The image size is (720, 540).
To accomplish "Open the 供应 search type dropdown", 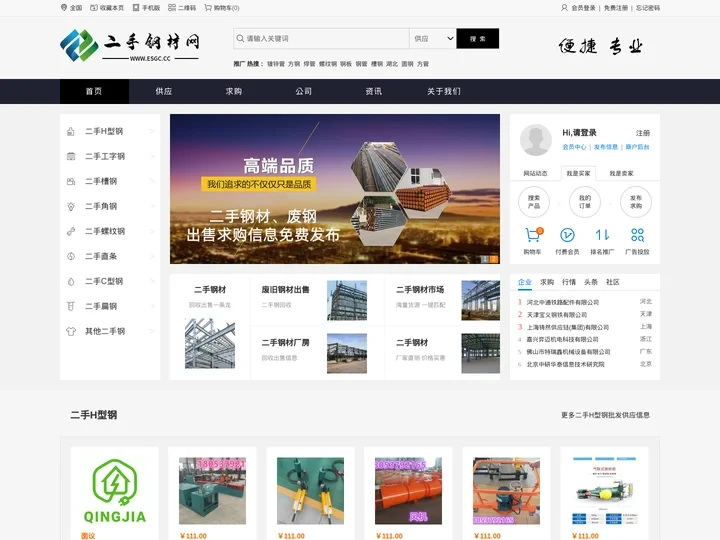I will pyautogui.click(x=433, y=39).
